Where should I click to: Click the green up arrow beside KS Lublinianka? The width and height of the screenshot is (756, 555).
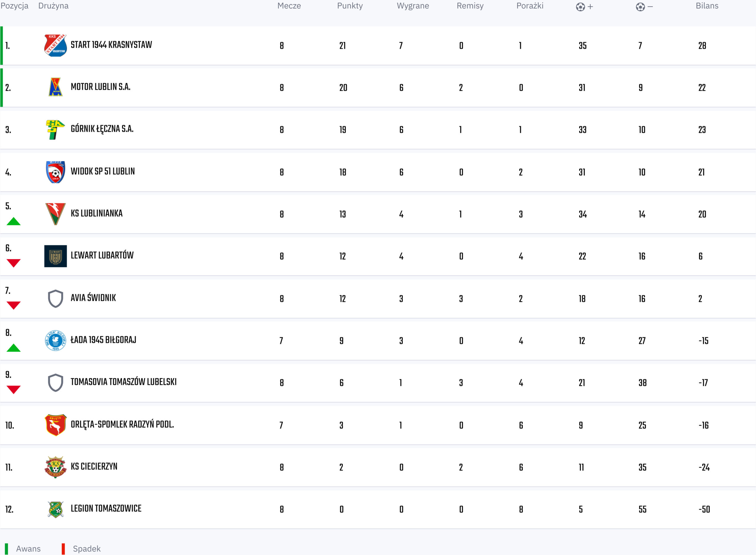13,222
